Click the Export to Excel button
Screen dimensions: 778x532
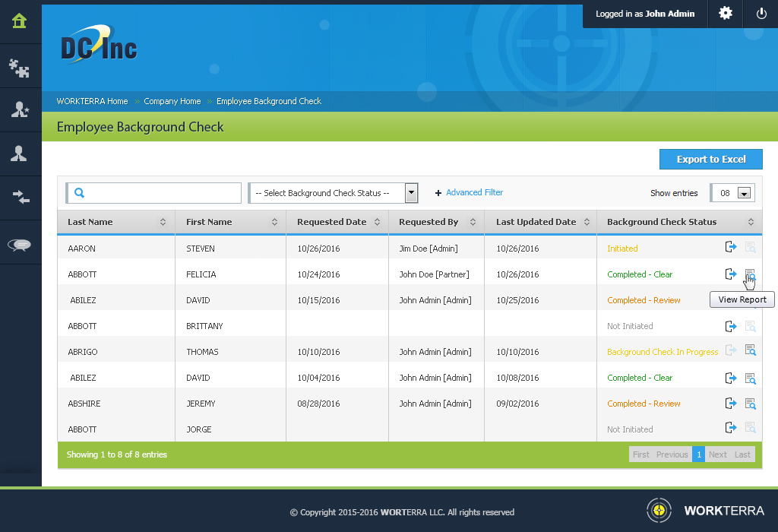click(710, 160)
